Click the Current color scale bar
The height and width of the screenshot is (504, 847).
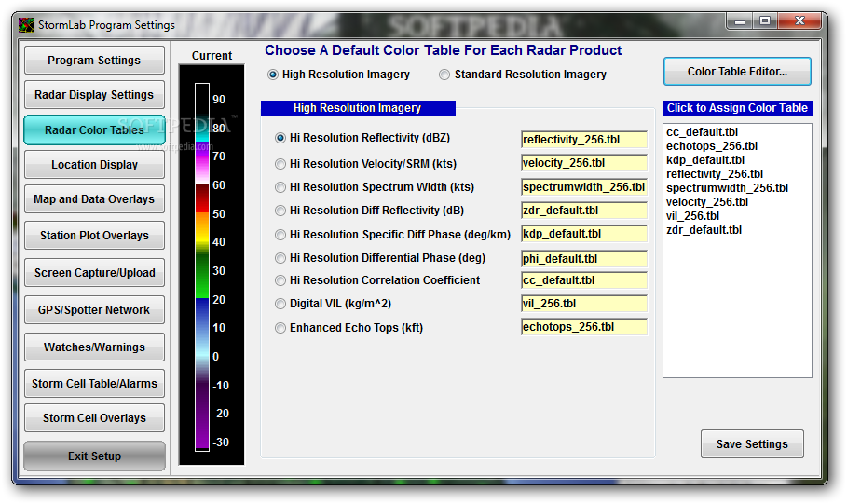tap(202, 266)
